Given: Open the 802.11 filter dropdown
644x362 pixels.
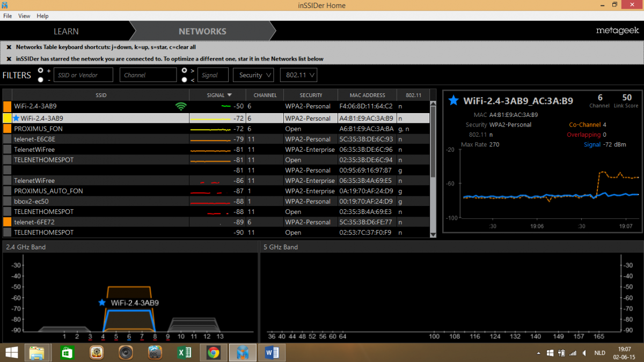Looking at the screenshot, I should click(298, 75).
